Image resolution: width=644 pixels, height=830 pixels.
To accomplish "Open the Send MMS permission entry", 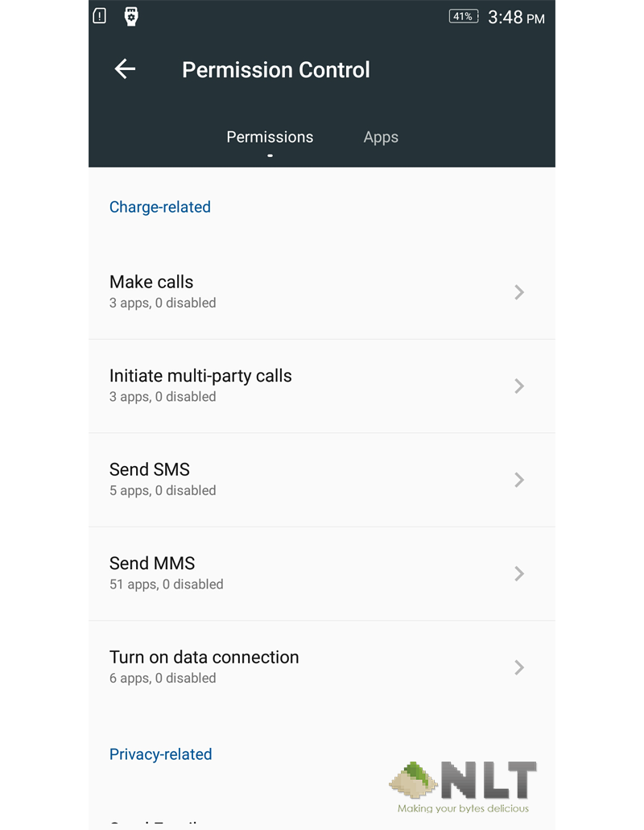I will 322,574.
